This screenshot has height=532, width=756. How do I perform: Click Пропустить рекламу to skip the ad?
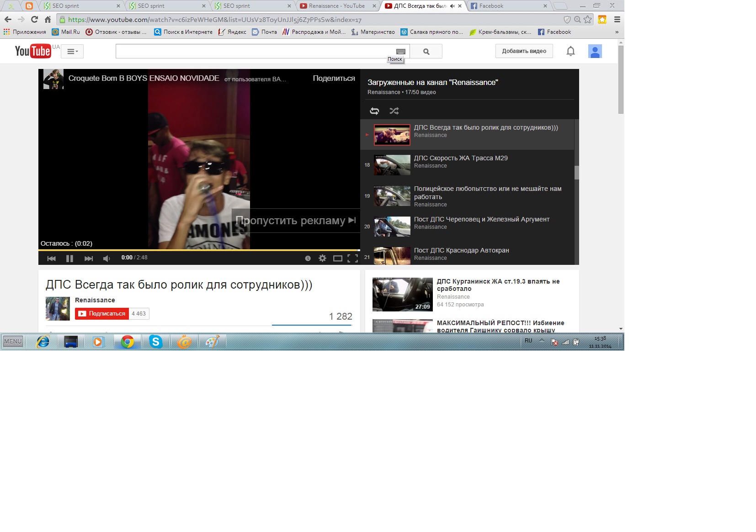tap(296, 221)
